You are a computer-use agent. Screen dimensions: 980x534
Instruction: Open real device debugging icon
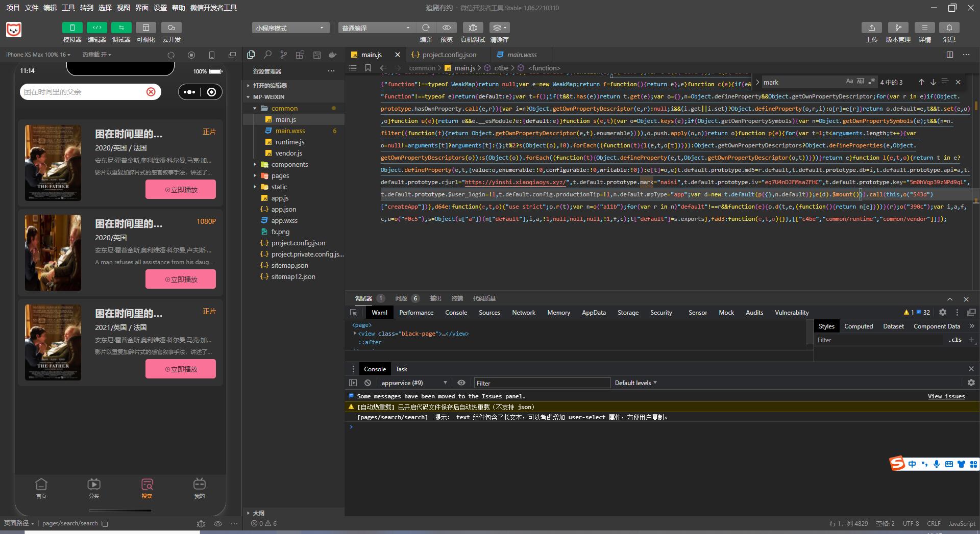coord(473,28)
